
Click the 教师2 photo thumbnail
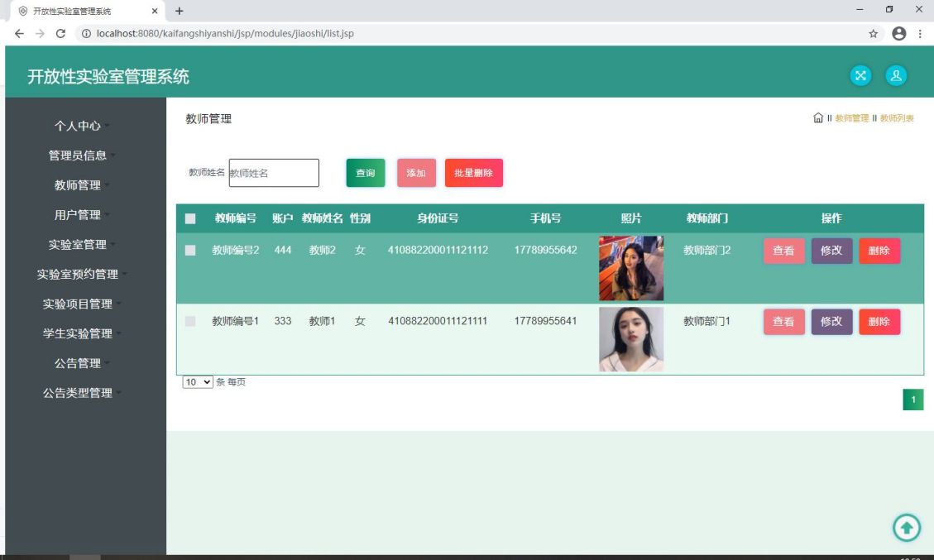[631, 268]
